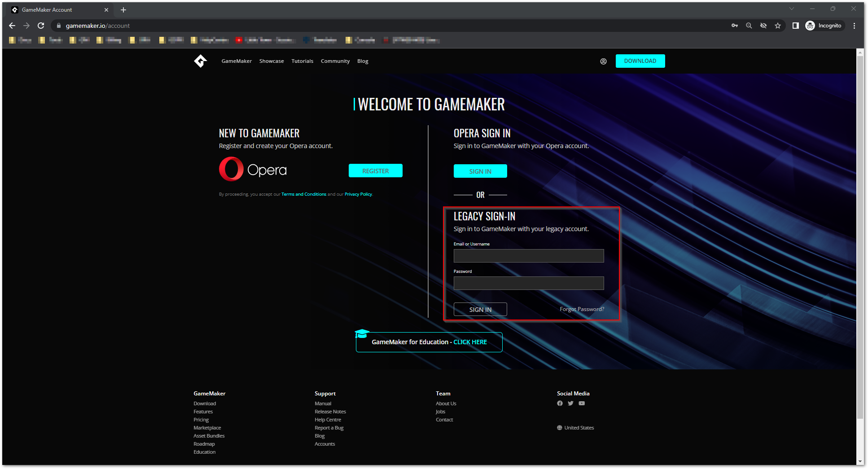868x469 pixels.
Task: Open GameMaker's Facebook page icon
Action: coord(560,403)
